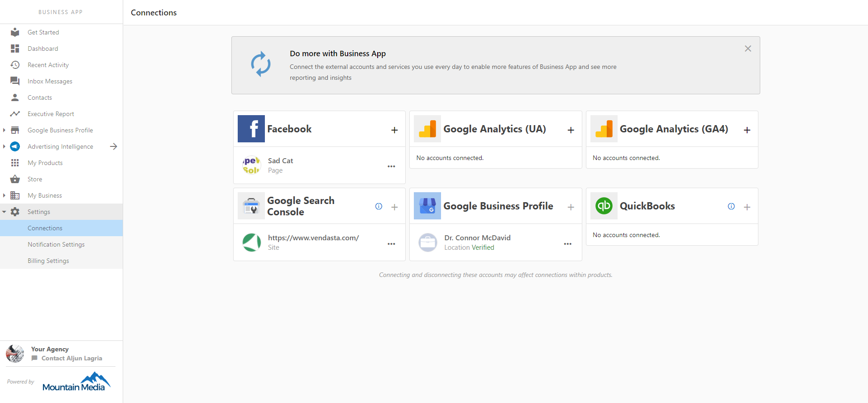Click the Recent Activity clock icon
Image resolution: width=868 pixels, height=403 pixels.
click(15, 65)
